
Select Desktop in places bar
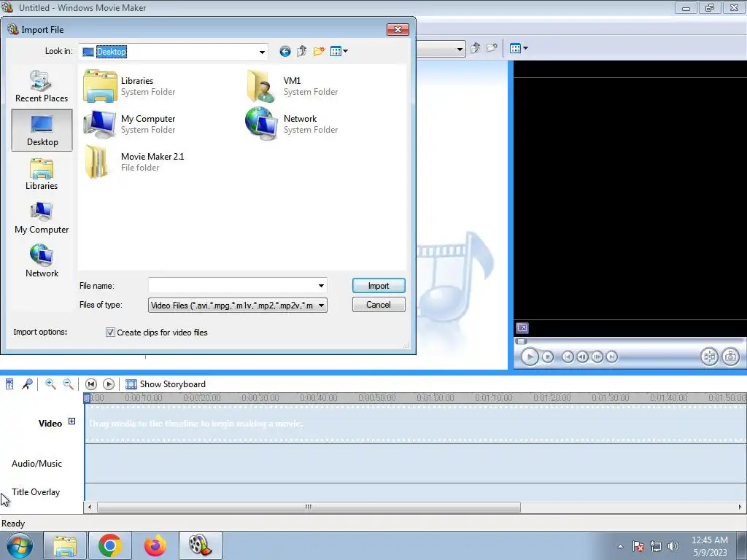click(42, 130)
